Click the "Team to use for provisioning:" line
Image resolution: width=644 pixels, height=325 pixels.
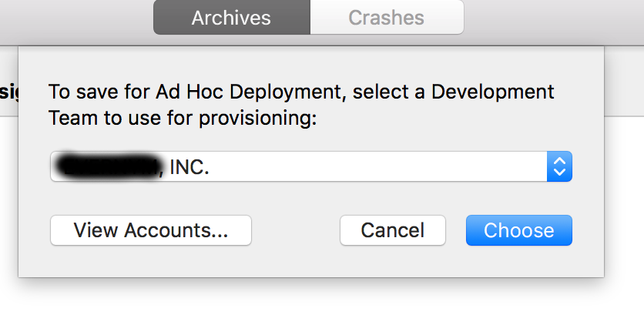point(183,118)
